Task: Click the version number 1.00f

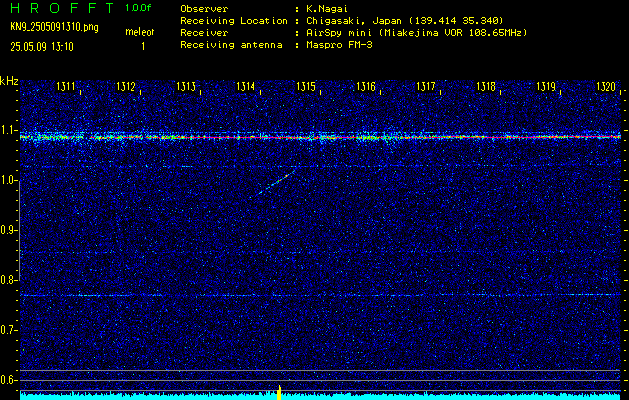Action: tap(138, 8)
